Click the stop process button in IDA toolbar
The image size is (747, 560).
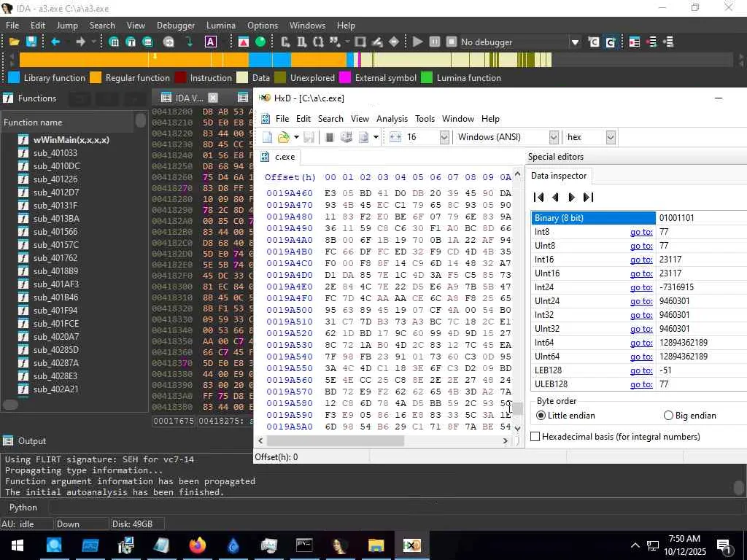pyautogui.click(x=452, y=42)
